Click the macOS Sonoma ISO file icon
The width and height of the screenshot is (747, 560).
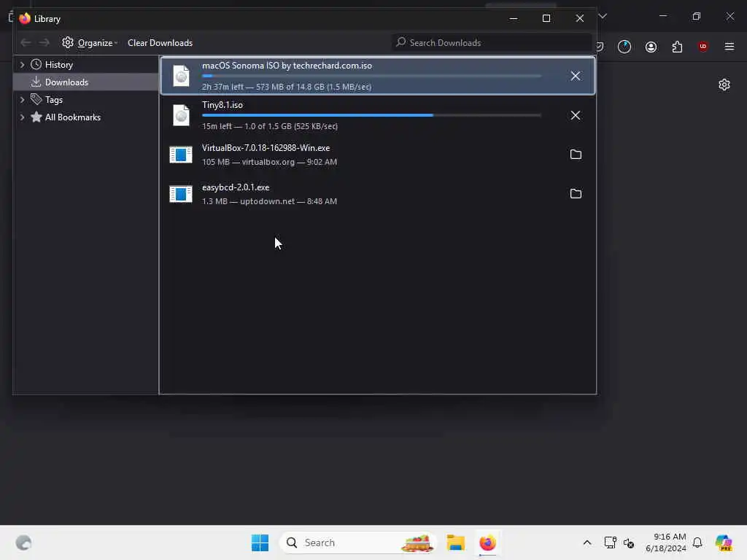click(181, 76)
